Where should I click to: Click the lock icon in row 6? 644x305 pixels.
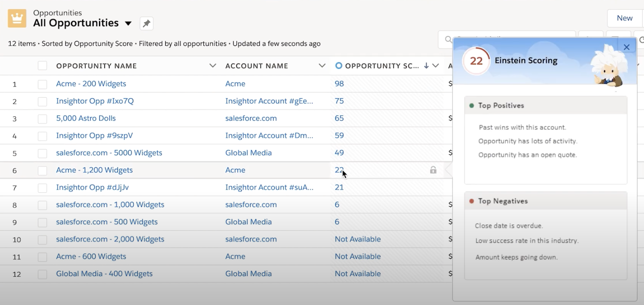pos(433,170)
